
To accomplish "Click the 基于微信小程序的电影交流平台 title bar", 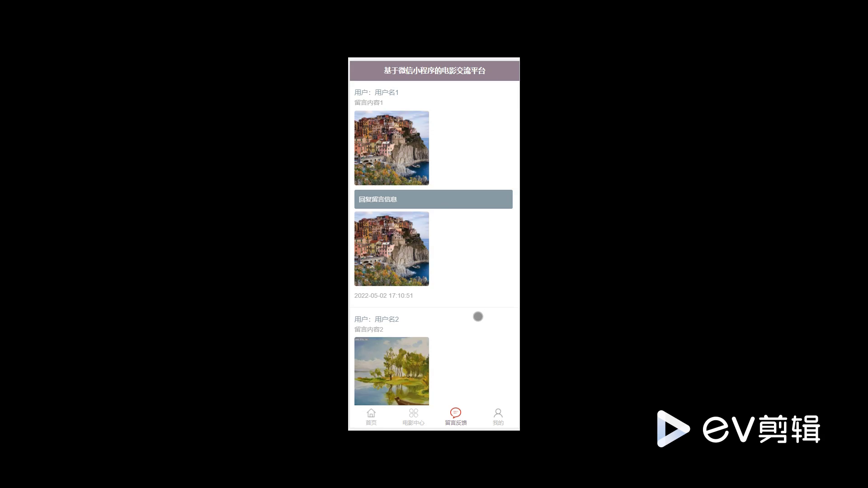I will tap(434, 71).
